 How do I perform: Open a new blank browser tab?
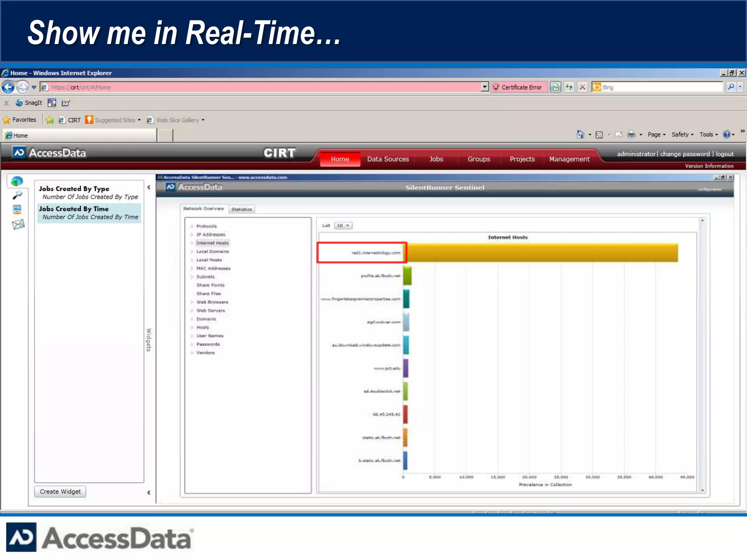tap(165, 136)
